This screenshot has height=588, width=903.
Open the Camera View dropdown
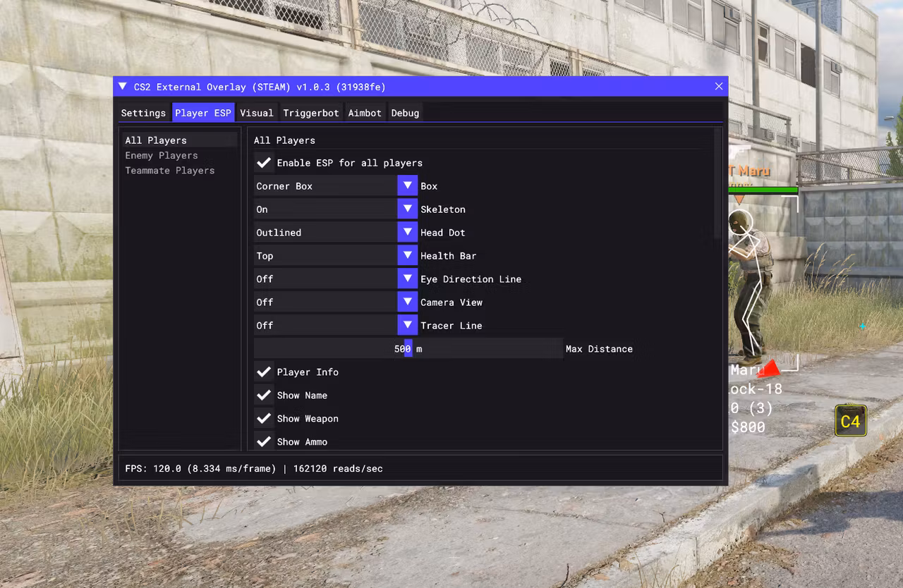tap(336, 302)
